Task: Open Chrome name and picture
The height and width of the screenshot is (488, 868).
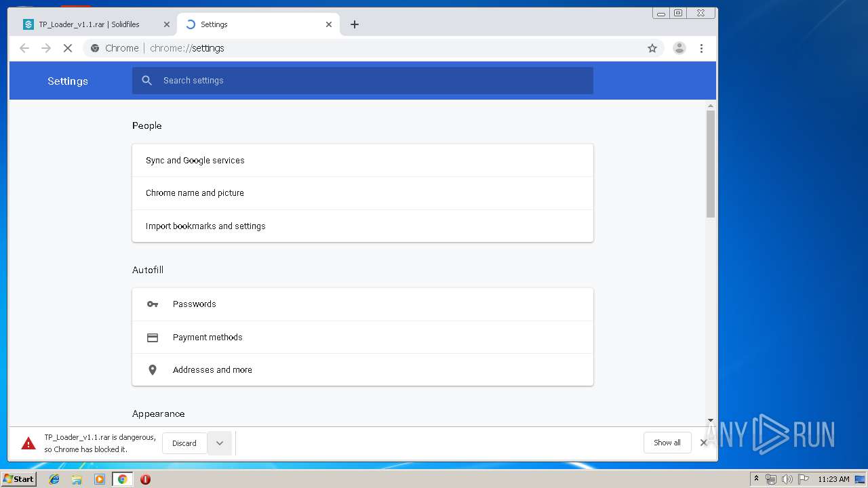Action: coord(363,193)
